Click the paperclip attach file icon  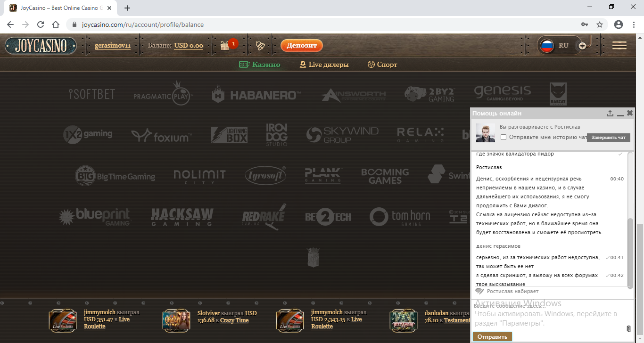(x=628, y=328)
